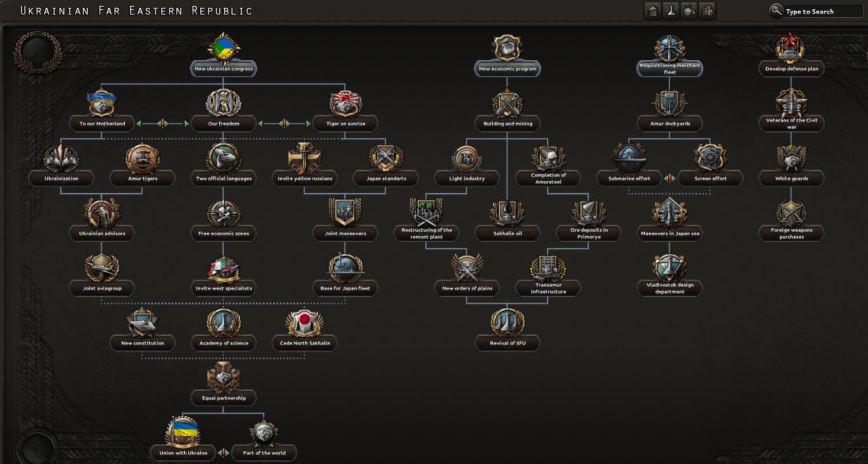The image size is (868, 464).
Task: Choose the Our freedom focus icon
Action: coord(224,103)
